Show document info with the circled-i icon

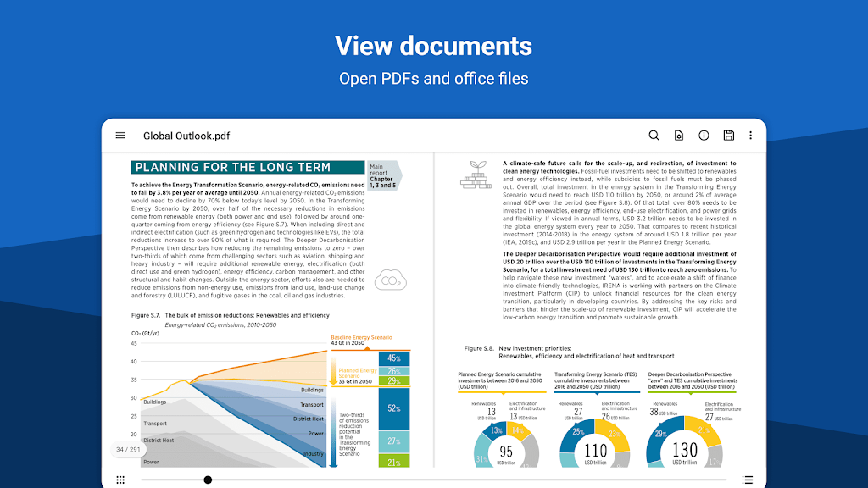click(x=704, y=136)
